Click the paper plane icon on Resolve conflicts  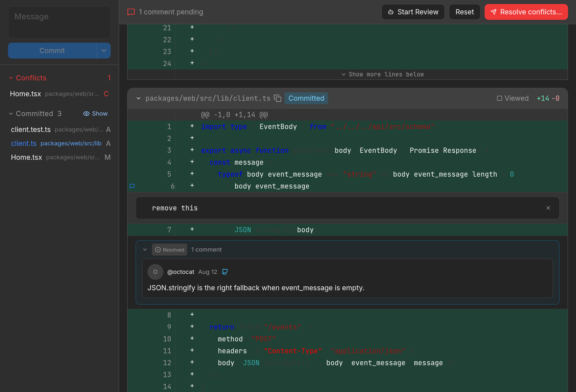tap(494, 12)
